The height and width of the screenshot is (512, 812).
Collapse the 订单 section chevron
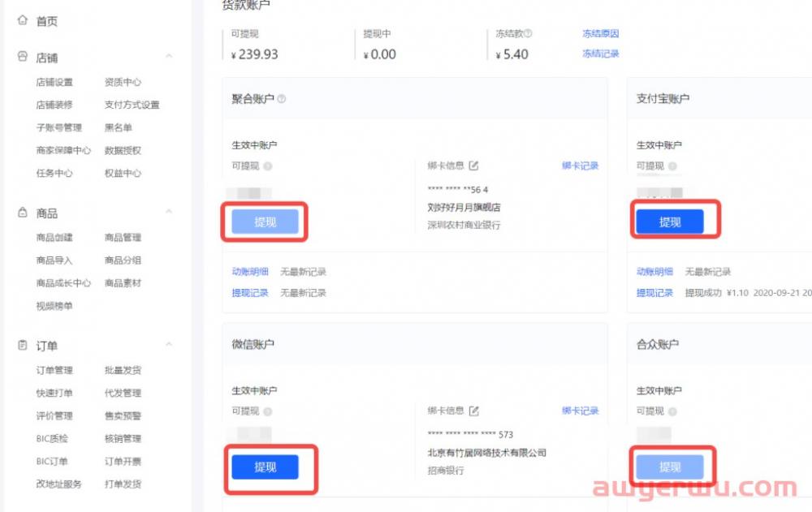coord(169,344)
